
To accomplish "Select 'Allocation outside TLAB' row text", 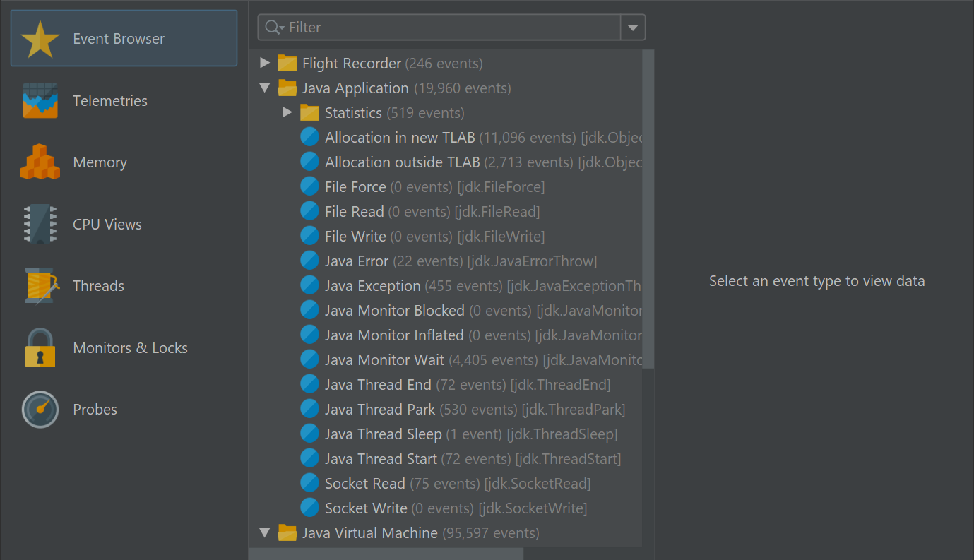I will [402, 162].
